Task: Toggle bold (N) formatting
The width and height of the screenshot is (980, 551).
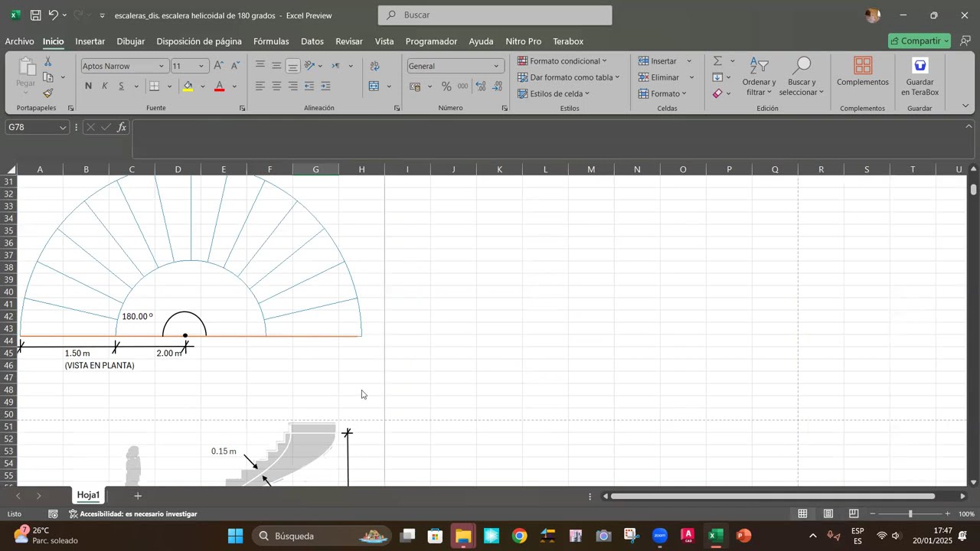Action: (x=88, y=86)
